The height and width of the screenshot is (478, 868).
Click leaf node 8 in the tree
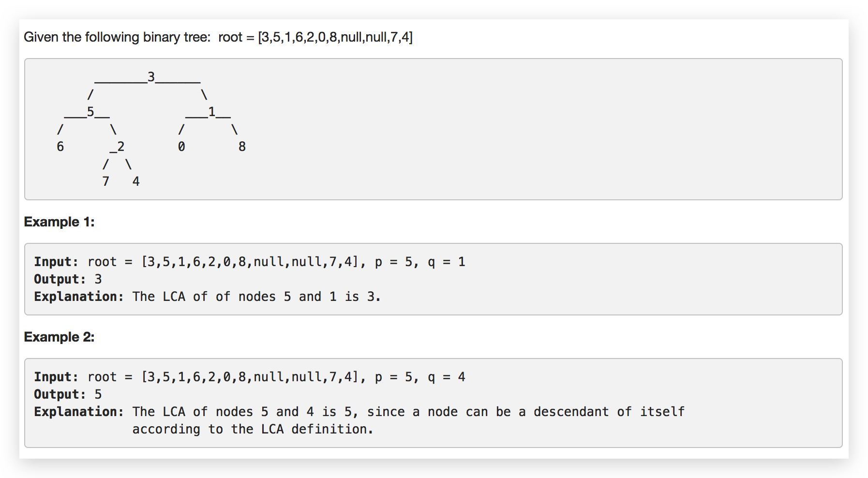click(x=242, y=147)
